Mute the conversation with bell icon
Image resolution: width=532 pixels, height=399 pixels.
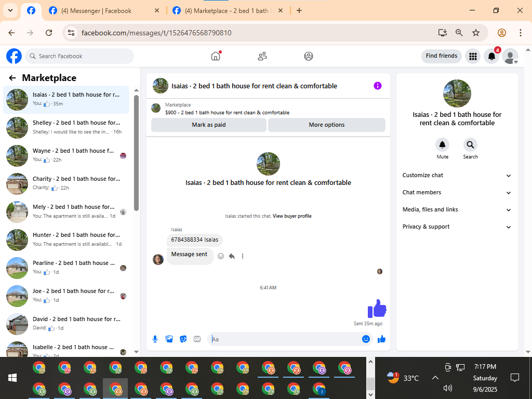coord(443,145)
